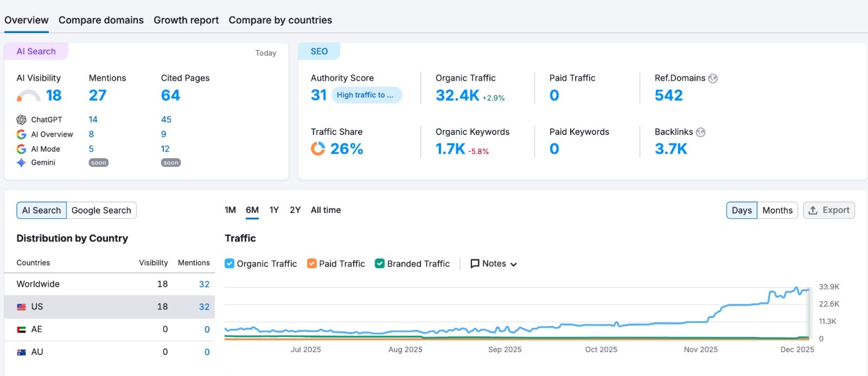Image resolution: width=868 pixels, height=376 pixels.
Task: Set chart granularity to Days
Action: click(742, 210)
